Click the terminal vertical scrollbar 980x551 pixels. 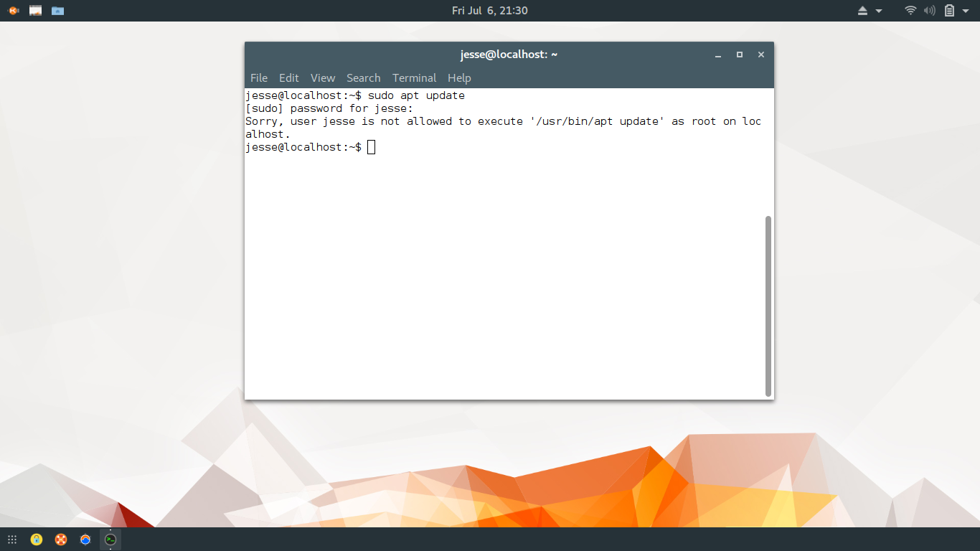(768, 306)
